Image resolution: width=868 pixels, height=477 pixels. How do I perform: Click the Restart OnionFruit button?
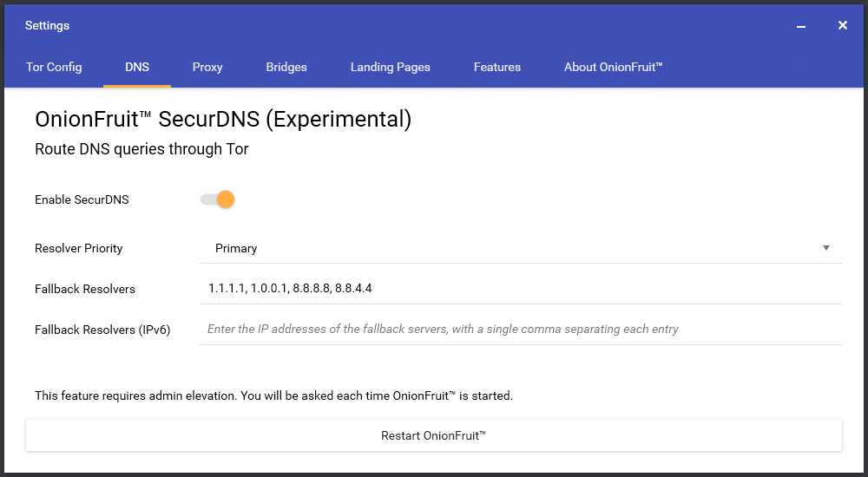tap(434, 435)
